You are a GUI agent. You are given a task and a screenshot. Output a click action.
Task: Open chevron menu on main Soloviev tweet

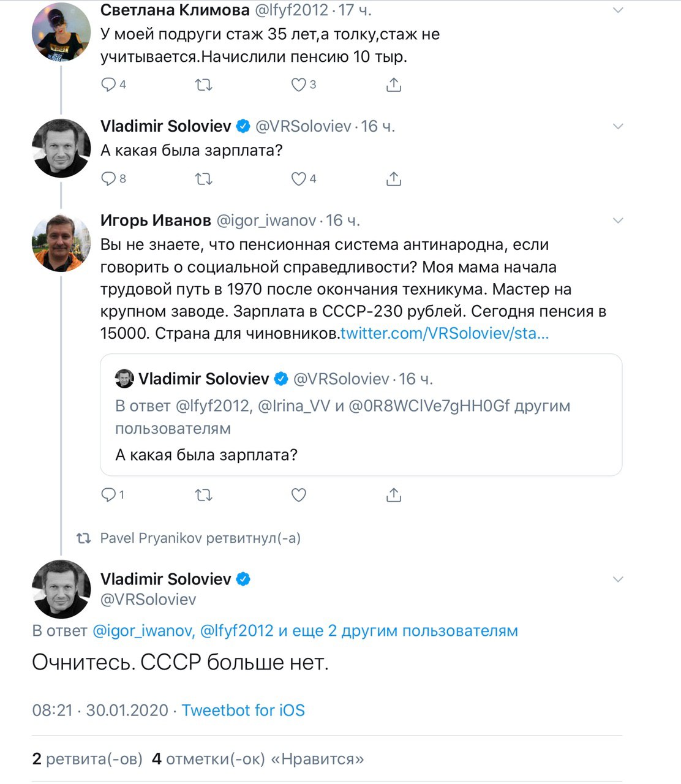pyautogui.click(x=618, y=579)
